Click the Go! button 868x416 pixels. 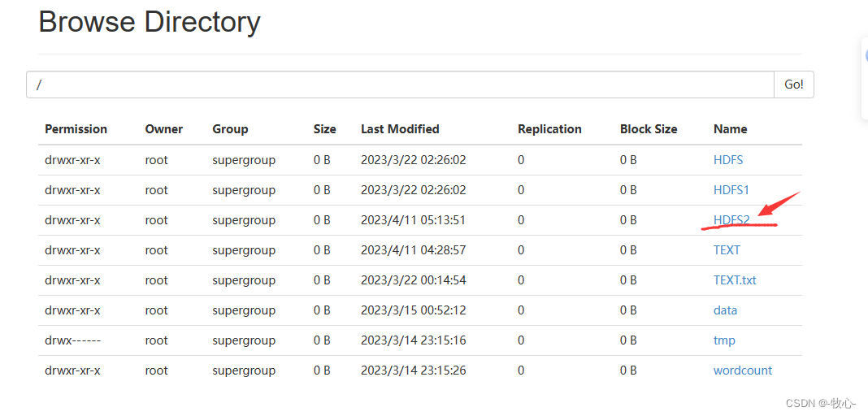pyautogui.click(x=794, y=84)
